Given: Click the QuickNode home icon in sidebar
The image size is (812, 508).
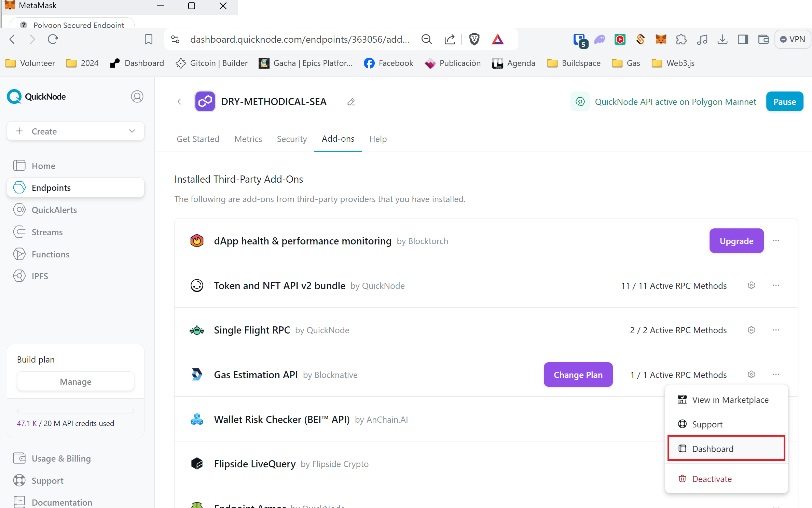Looking at the screenshot, I should pyautogui.click(x=19, y=166).
